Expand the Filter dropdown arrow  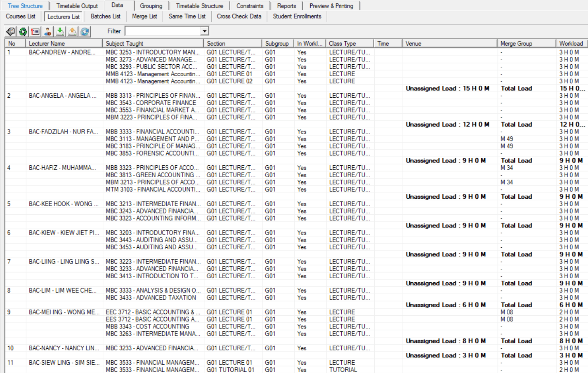(x=204, y=31)
